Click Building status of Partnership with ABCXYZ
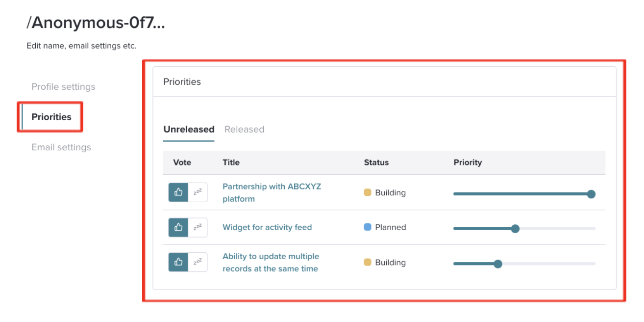 click(x=385, y=193)
